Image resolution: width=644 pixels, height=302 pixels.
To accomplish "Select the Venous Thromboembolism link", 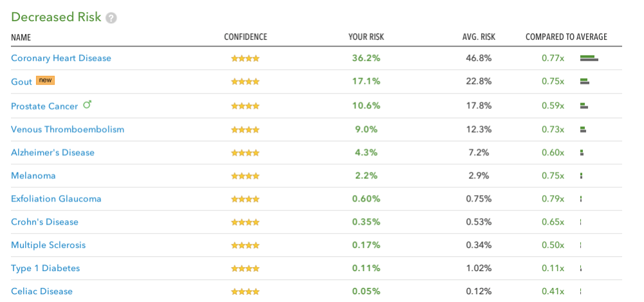I will pos(68,129).
